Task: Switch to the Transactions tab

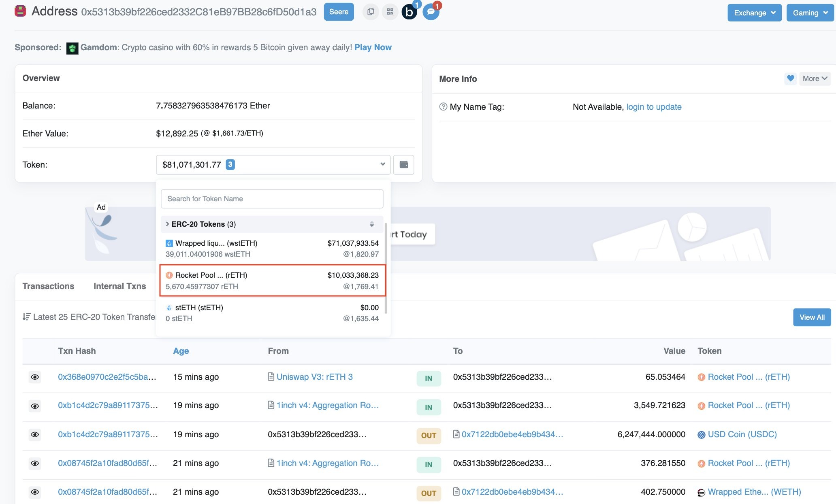Action: pyautogui.click(x=48, y=286)
